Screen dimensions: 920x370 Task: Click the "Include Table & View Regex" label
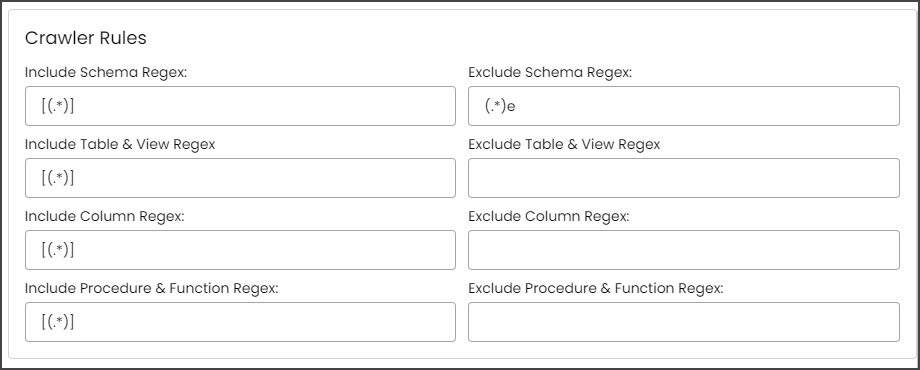(x=120, y=144)
